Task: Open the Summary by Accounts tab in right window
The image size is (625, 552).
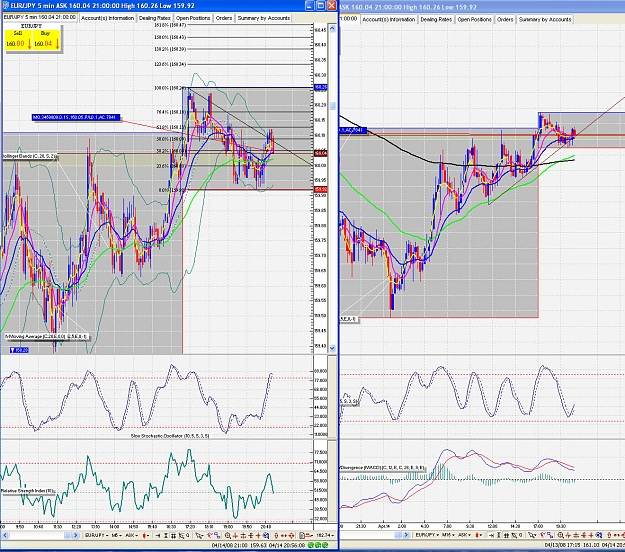Action: pos(545,19)
